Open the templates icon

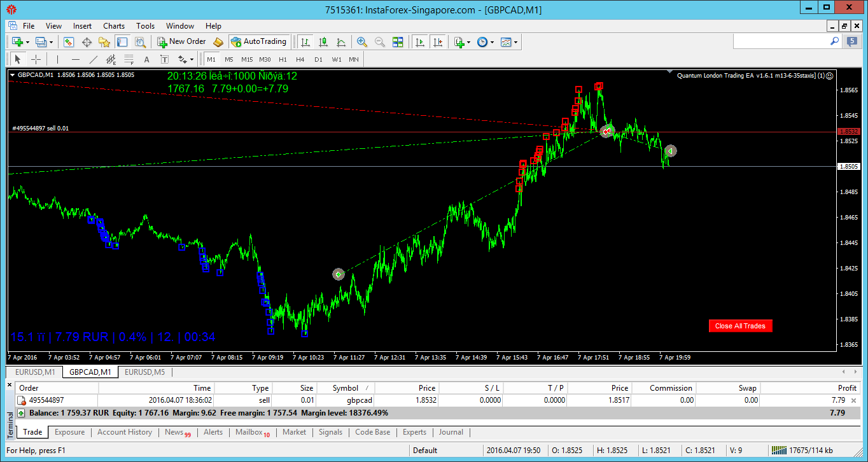click(506, 42)
